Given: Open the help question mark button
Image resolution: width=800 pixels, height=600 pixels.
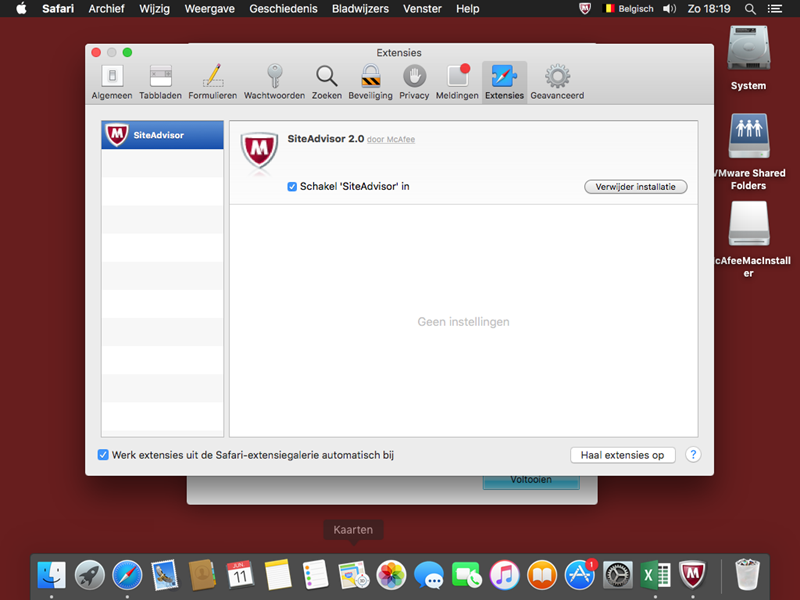Looking at the screenshot, I should click(693, 455).
